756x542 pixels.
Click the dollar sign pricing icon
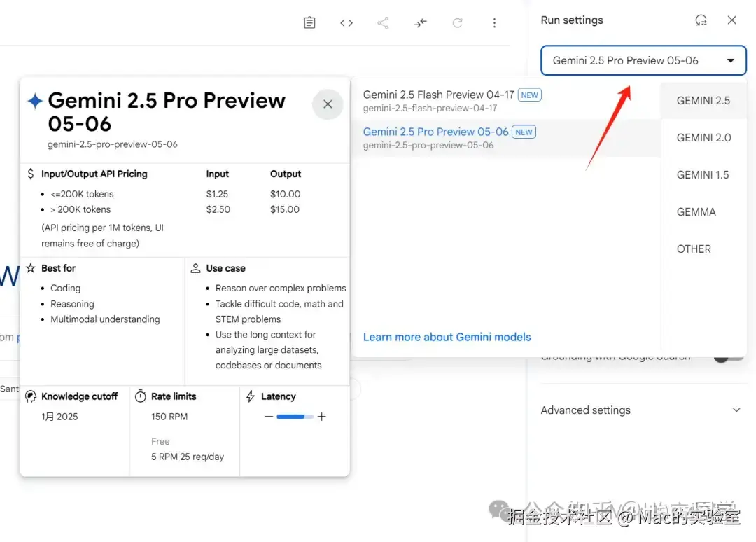(30, 174)
